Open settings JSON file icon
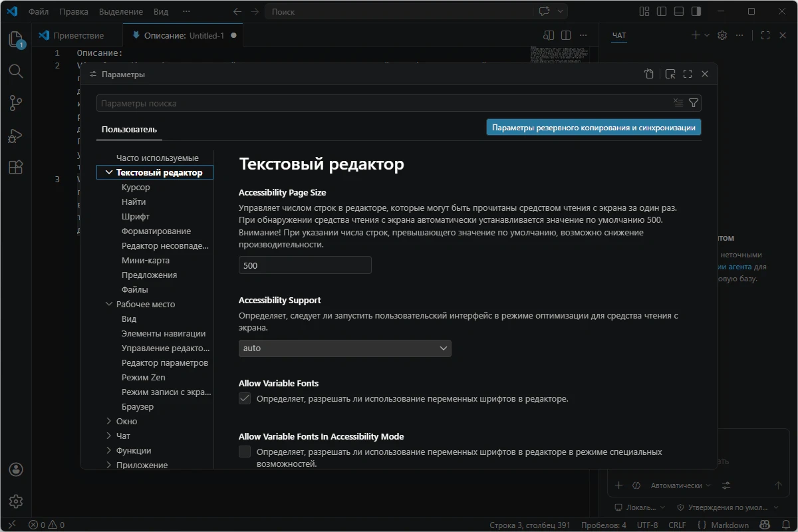This screenshot has width=798, height=532. pyautogui.click(x=649, y=74)
